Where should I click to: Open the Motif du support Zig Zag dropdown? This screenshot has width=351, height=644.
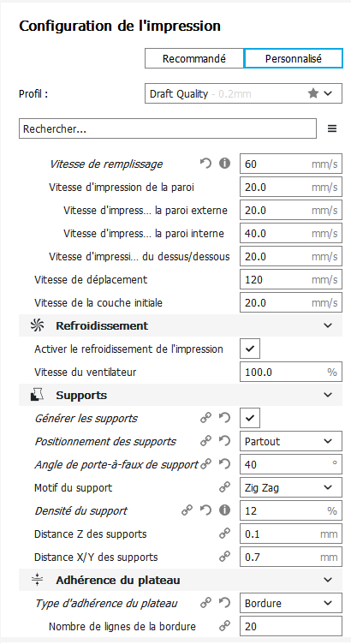[x=291, y=487]
